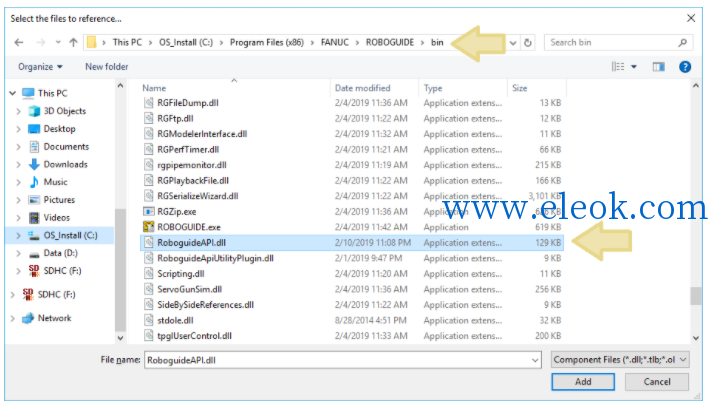Click ROBOGUIDE in the address breadcrumb
Screen dimensions: 708x411
[390, 42]
